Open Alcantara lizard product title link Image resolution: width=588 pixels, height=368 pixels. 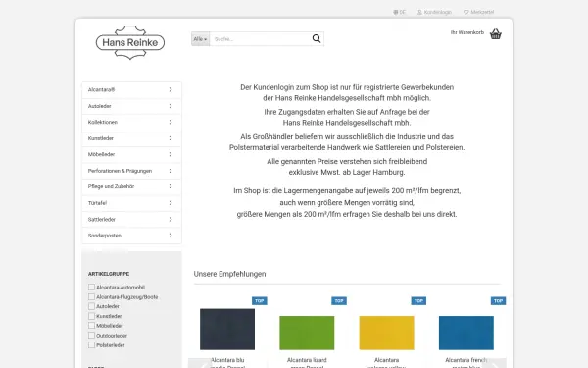(307, 363)
